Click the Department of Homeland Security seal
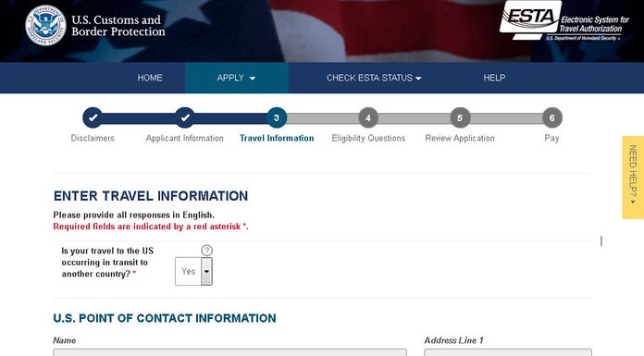Viewport: 644px width, 356px height. click(45, 26)
